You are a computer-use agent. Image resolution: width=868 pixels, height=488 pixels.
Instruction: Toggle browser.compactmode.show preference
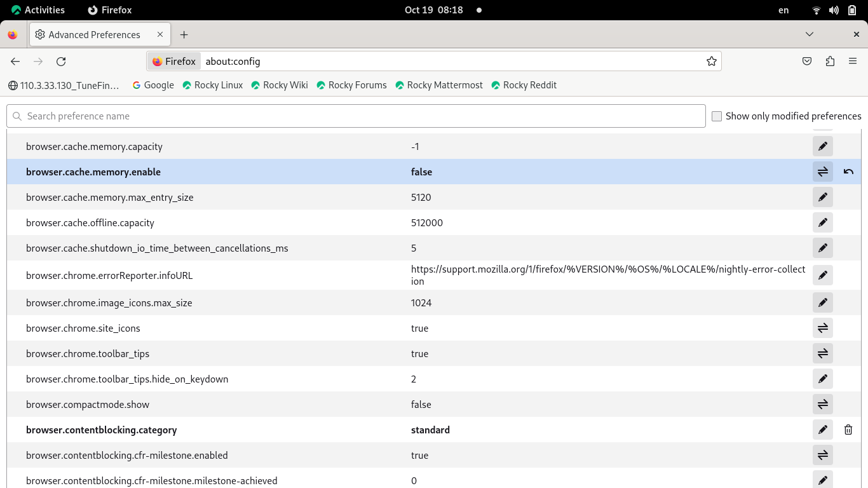coord(822,404)
